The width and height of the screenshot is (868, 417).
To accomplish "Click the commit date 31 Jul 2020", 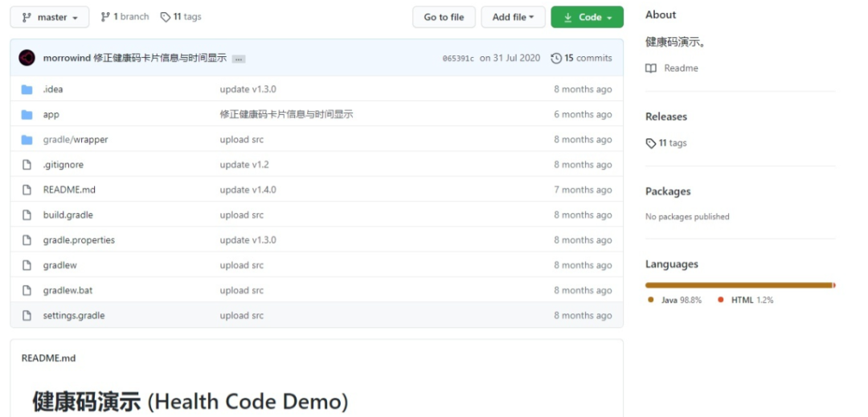I will click(x=510, y=58).
